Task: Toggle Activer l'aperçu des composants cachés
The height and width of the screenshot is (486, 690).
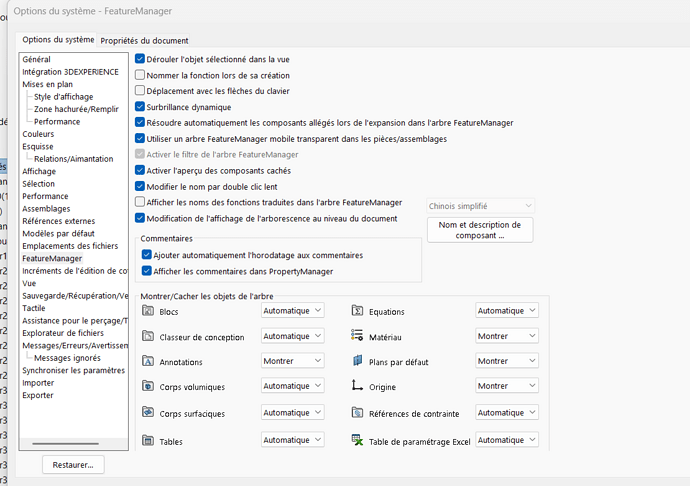Action: pos(140,170)
